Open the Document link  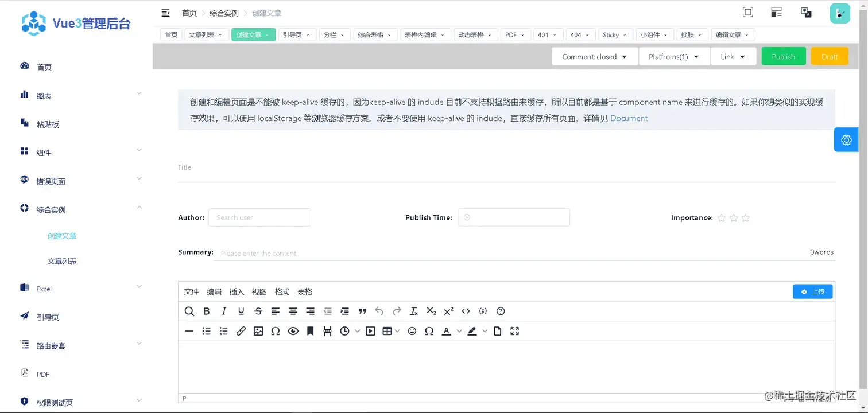[629, 118]
